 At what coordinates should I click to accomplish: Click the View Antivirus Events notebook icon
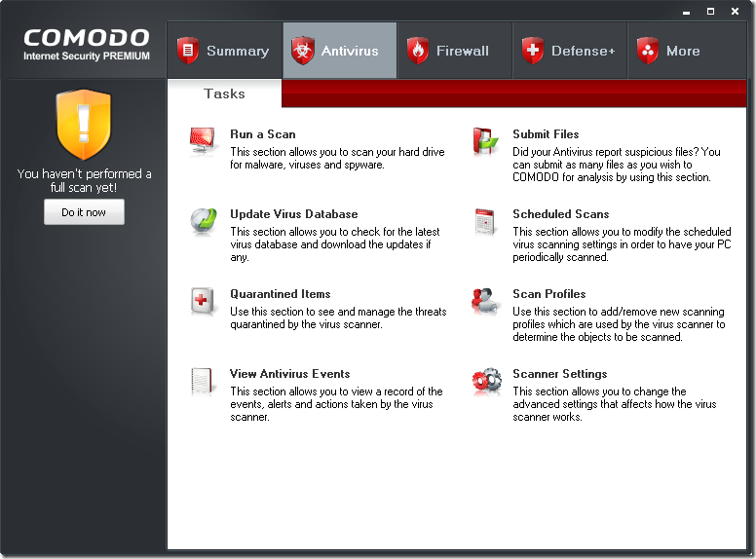coord(202,382)
